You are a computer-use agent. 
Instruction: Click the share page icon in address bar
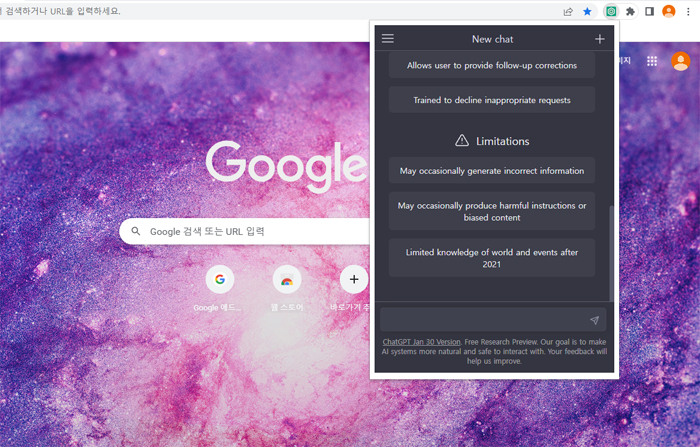click(568, 12)
